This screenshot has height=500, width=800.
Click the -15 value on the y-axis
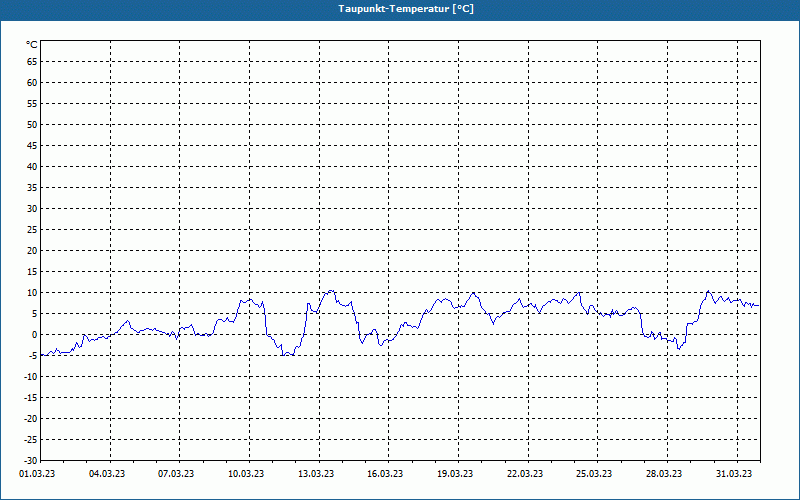point(31,397)
